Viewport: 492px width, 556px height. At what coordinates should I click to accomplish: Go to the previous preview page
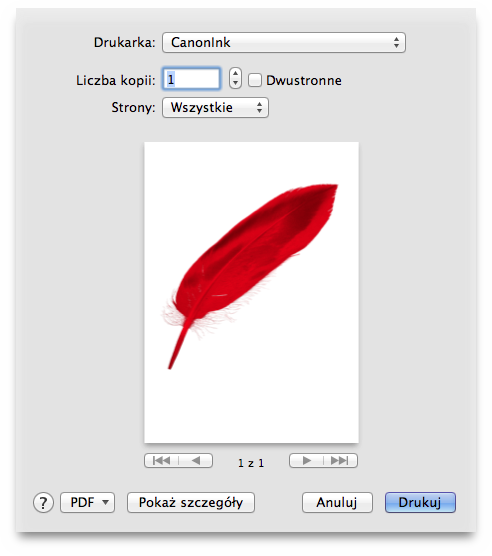(196, 461)
